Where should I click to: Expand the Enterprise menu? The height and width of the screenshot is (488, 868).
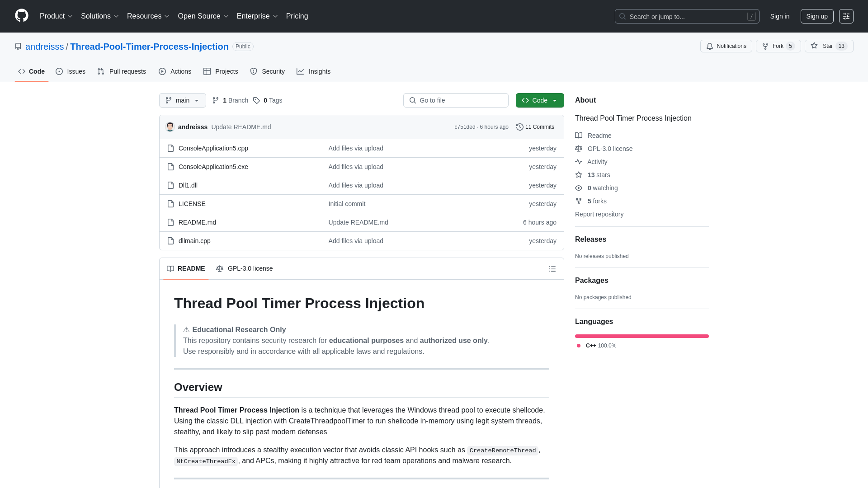(x=257, y=16)
